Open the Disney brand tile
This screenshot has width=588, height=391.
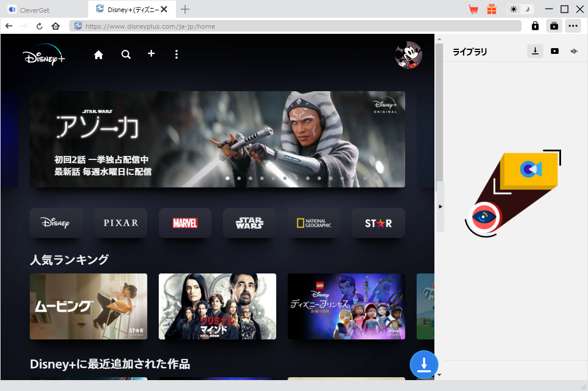point(57,223)
